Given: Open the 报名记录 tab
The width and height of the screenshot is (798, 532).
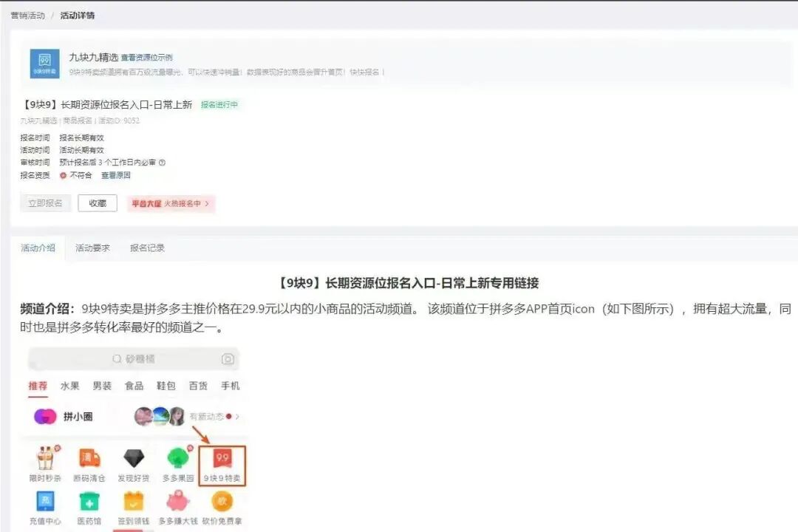Looking at the screenshot, I should tap(149, 248).
